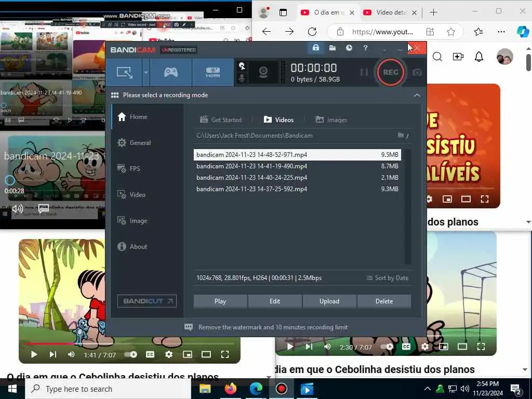Open Copilot icon in Edge

[523, 32]
